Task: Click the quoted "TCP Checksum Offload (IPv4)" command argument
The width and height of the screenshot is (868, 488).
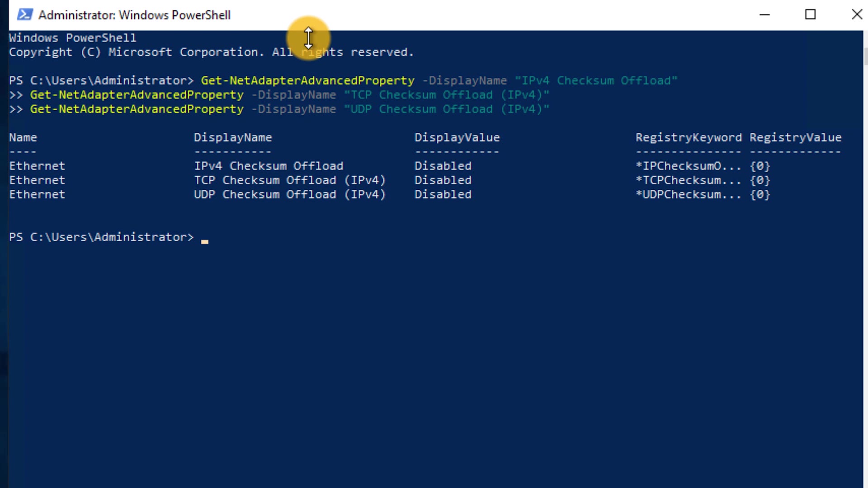Action: point(446,95)
